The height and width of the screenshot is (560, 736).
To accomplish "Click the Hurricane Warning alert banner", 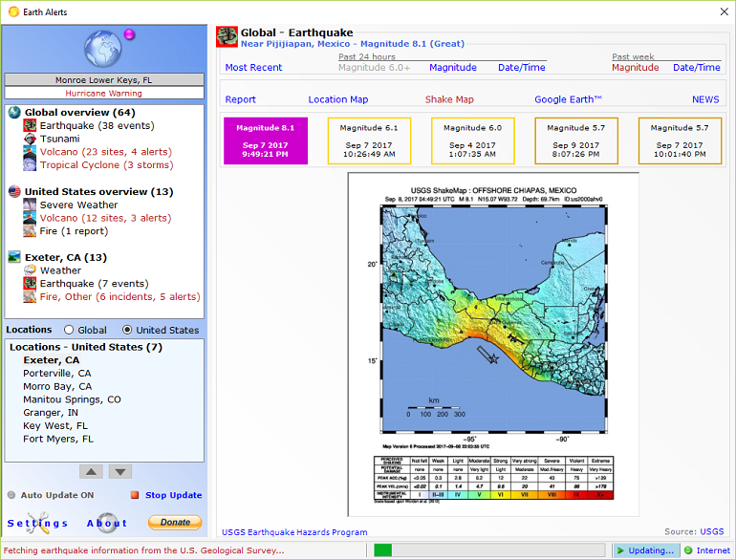I will (x=104, y=93).
